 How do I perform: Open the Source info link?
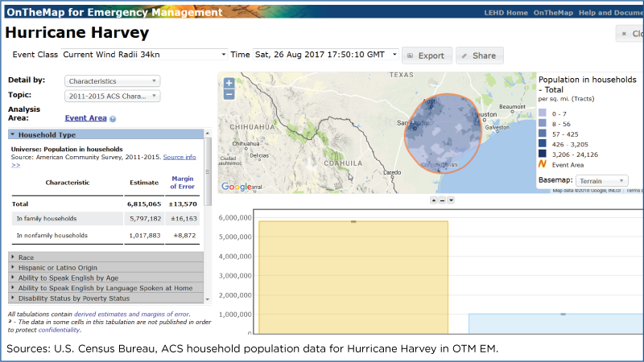(180, 157)
